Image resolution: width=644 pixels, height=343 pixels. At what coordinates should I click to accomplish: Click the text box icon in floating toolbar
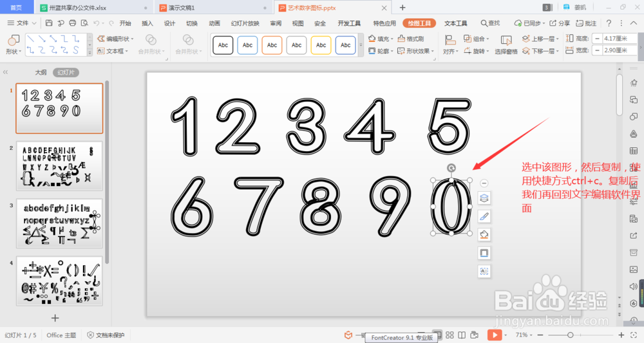pyautogui.click(x=484, y=271)
